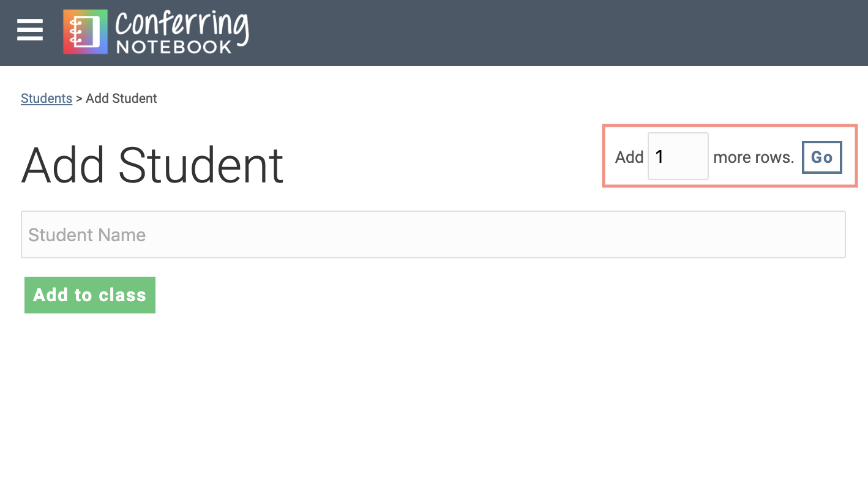Viewport: 868px width, 502px height.
Task: Click the Add Student page heading
Action: (x=152, y=164)
